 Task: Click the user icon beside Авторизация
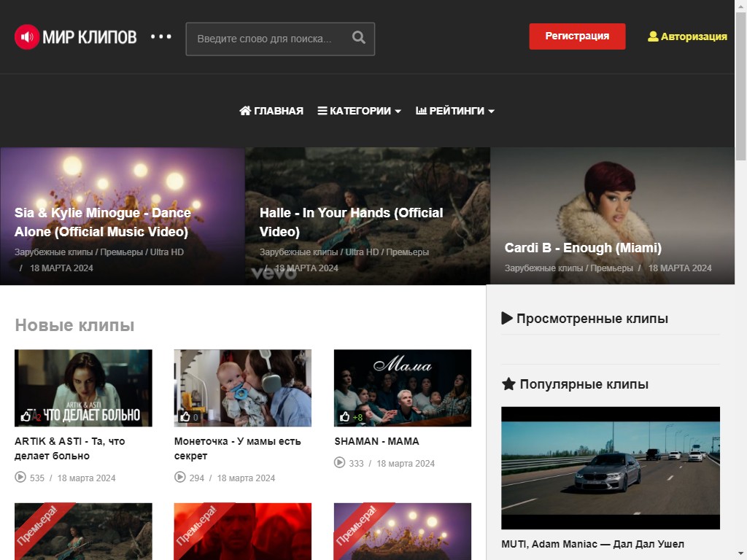point(653,36)
